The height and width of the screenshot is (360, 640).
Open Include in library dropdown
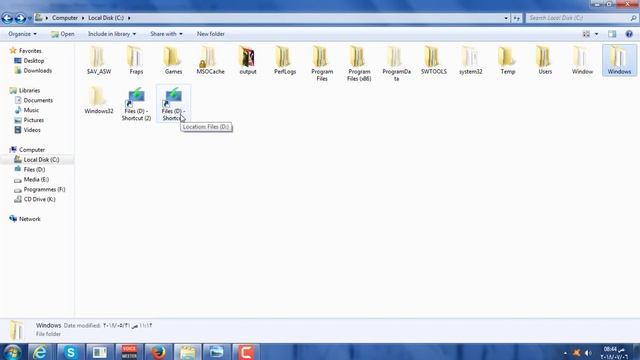coord(112,34)
